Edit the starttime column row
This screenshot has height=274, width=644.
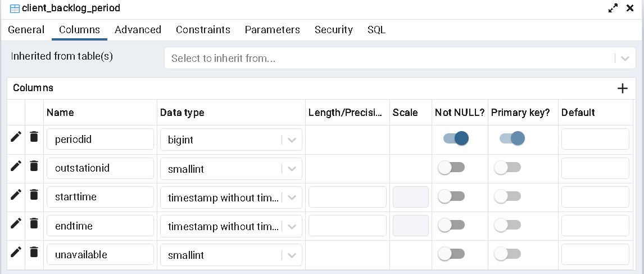coord(16,194)
